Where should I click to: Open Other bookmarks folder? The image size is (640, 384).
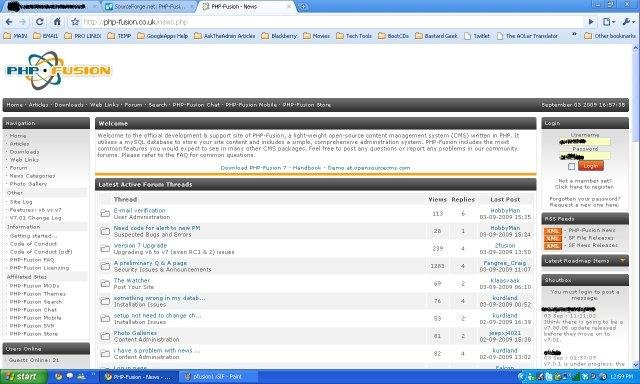(x=610, y=36)
